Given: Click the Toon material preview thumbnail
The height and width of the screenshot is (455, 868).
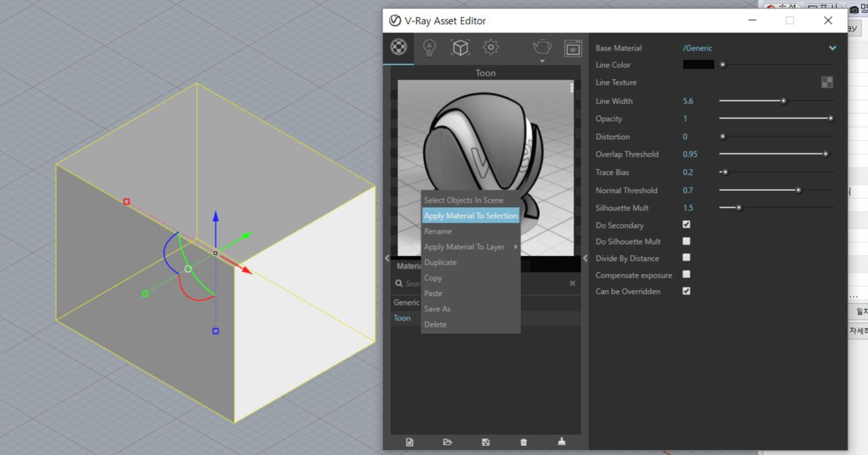Looking at the screenshot, I should [x=485, y=168].
